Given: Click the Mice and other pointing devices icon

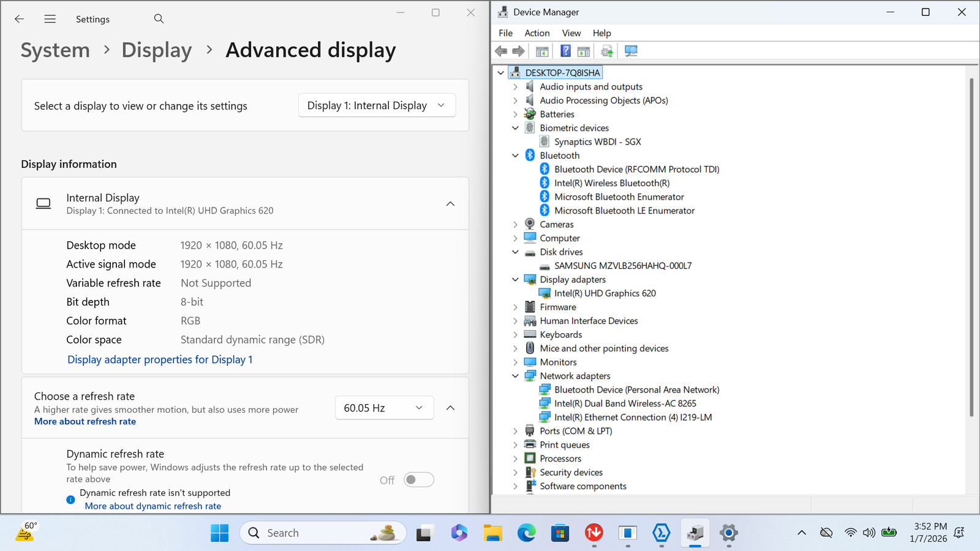Looking at the screenshot, I should coord(530,348).
